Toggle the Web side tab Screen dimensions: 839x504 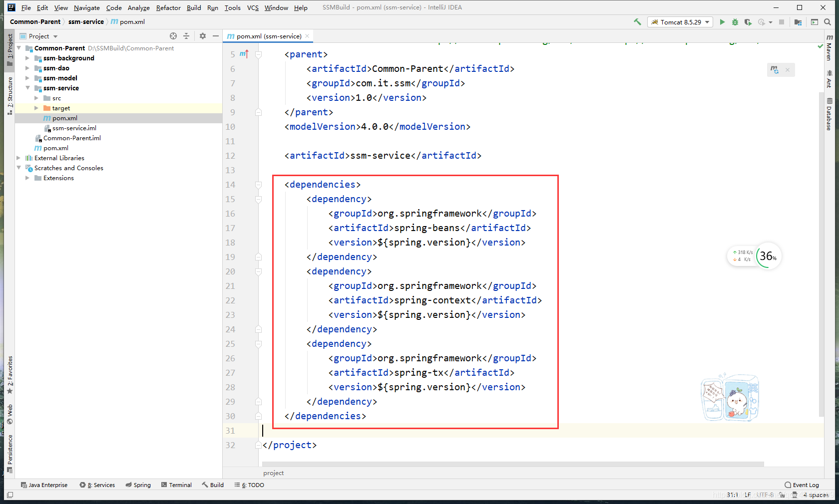[x=10, y=415]
